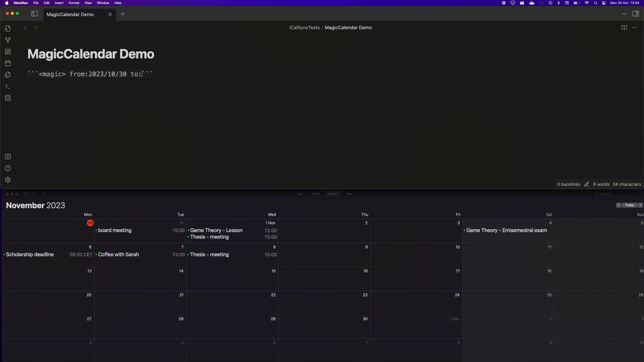The width and height of the screenshot is (644, 362).
Task: Click the iCalSyncTests breadcrumb link
Action: 304,27
